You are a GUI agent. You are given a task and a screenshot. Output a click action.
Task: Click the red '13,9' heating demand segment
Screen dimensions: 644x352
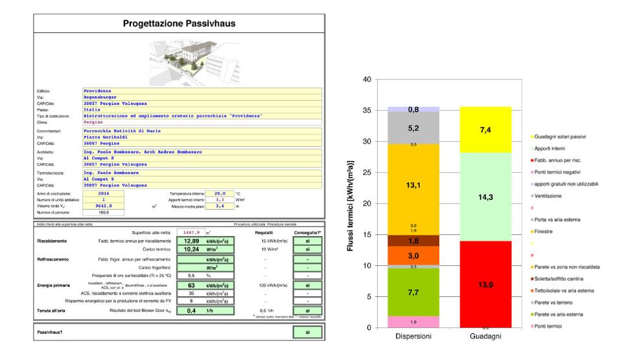pos(485,284)
